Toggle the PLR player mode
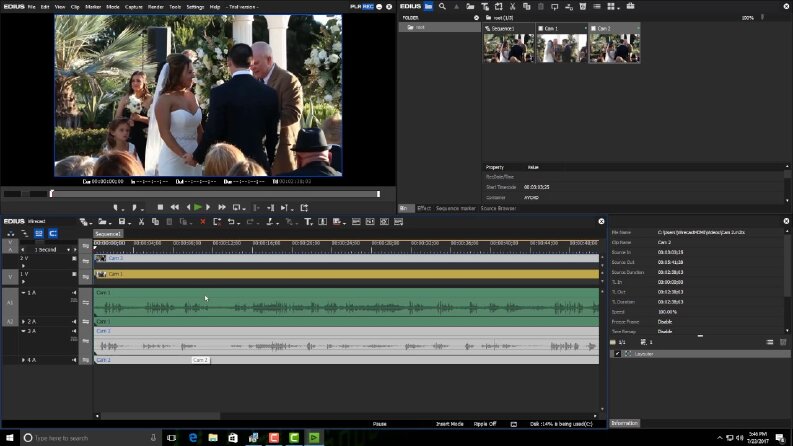The height and width of the screenshot is (446, 793). 355,7
